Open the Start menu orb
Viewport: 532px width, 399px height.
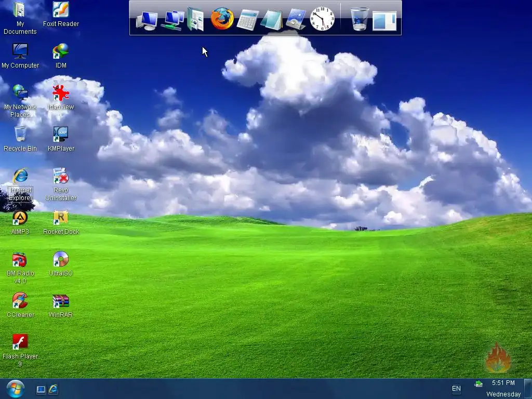15,389
